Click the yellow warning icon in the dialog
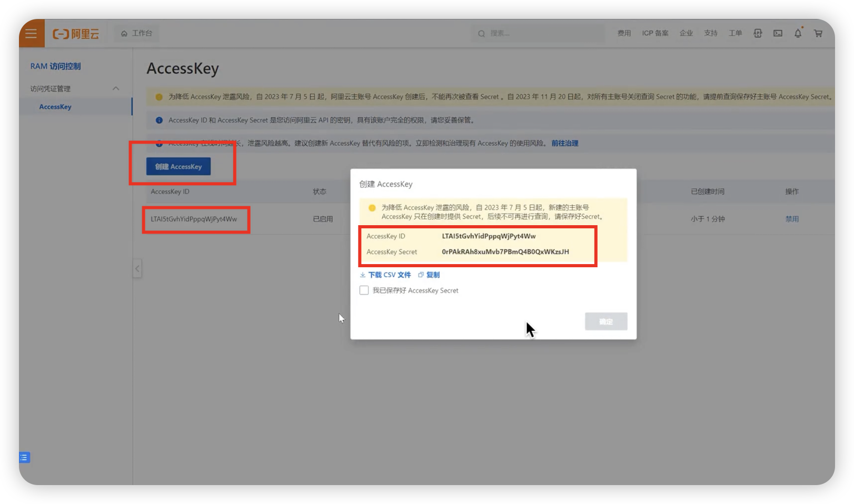This screenshot has width=854, height=504. pos(372,208)
